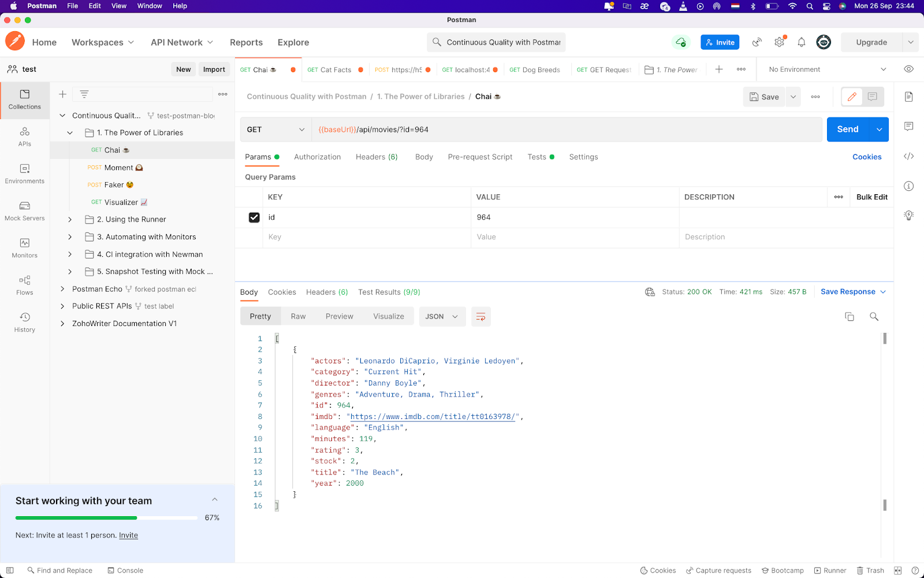Click the Import button
The height and width of the screenshot is (578, 924).
[x=214, y=69]
